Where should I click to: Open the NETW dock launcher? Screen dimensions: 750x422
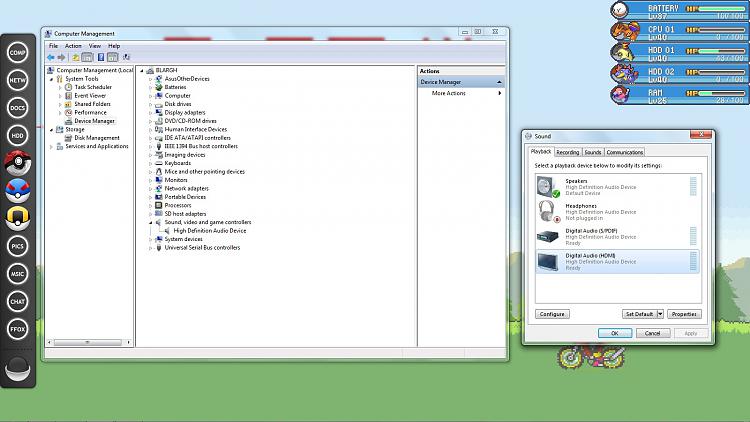coord(18,80)
